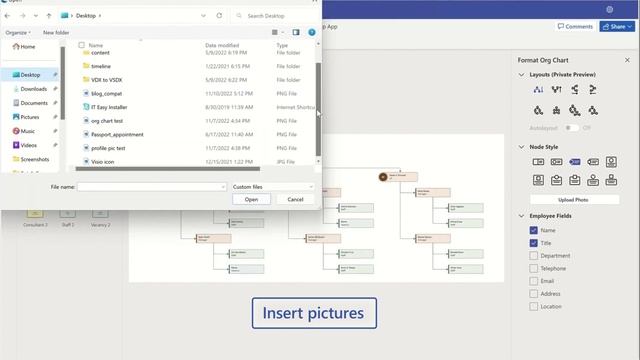Expand the File name history dropdown
The image size is (640, 360).
(x=223, y=187)
